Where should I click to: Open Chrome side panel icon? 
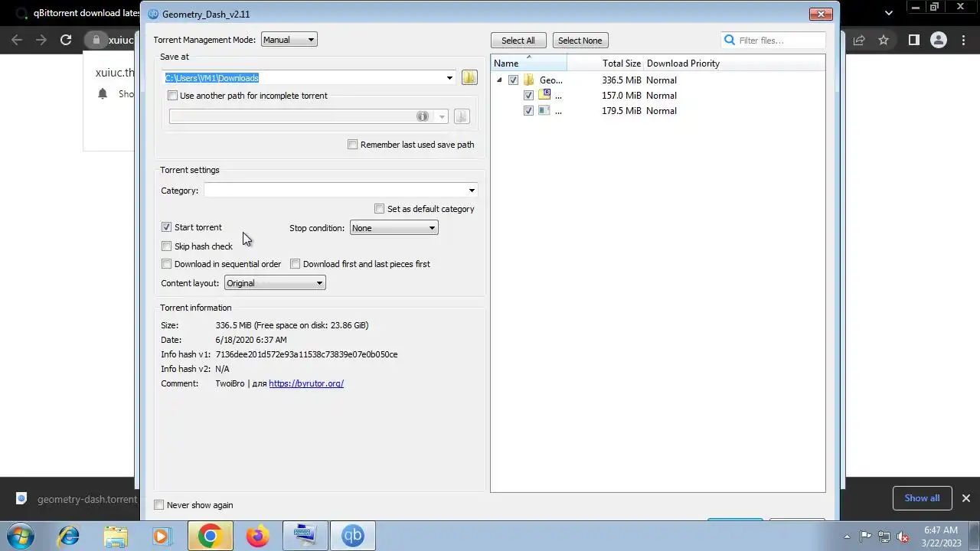[913, 40]
